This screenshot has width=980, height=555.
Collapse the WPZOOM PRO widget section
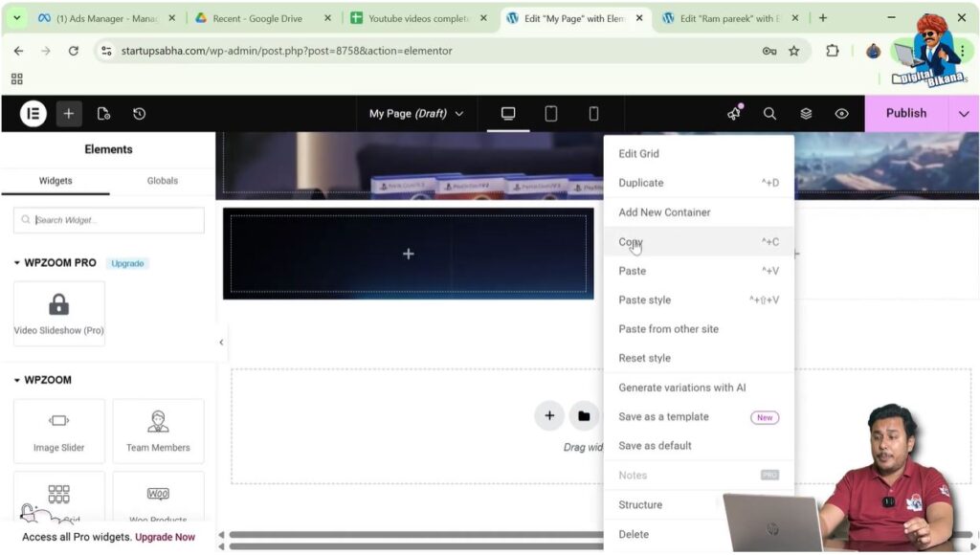18,263
